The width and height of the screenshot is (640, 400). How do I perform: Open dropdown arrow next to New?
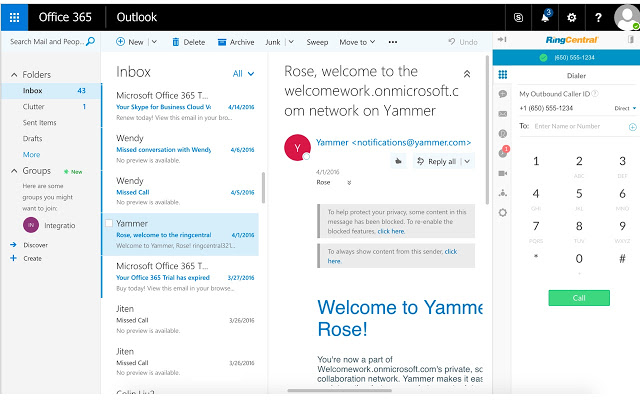tap(154, 42)
